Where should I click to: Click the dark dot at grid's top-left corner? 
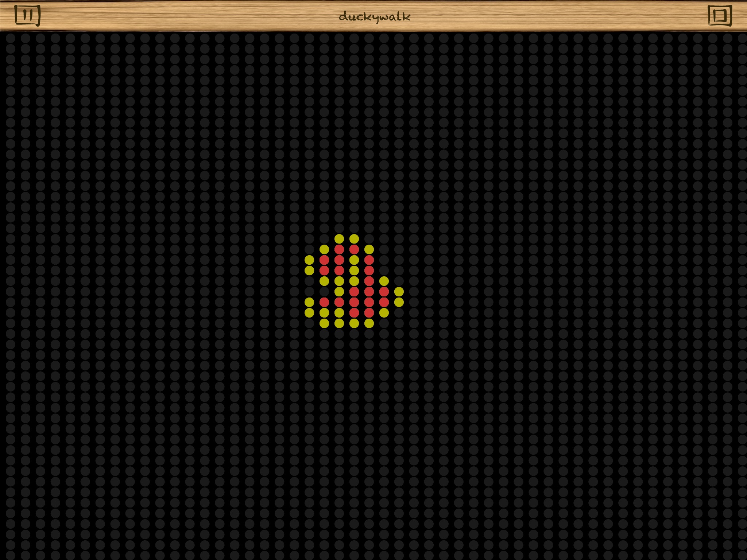pos(10,38)
